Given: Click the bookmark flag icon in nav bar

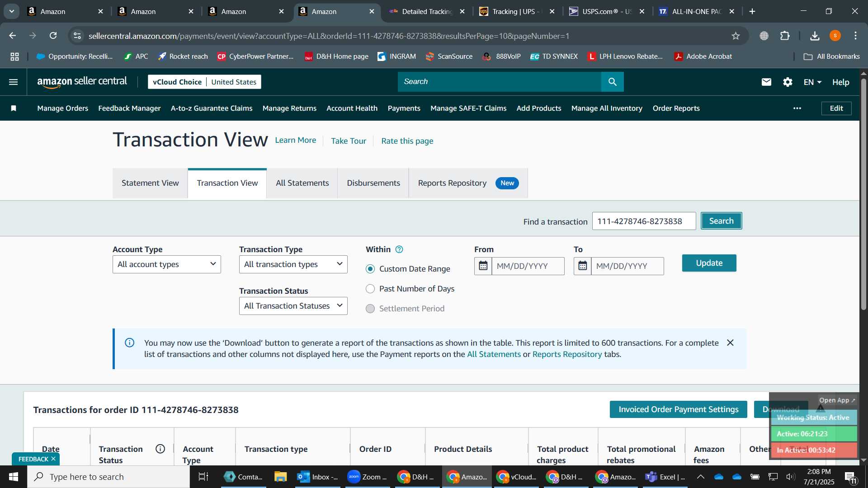Looking at the screenshot, I should (x=14, y=108).
